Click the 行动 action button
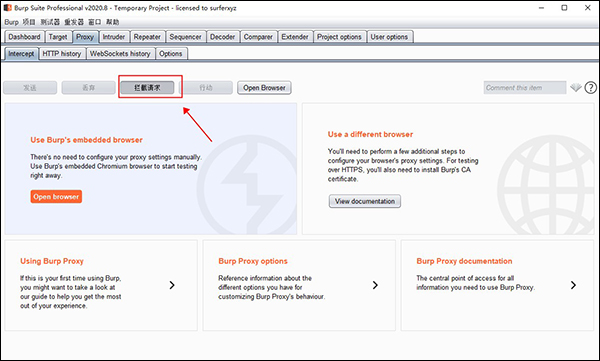Image resolution: width=600 pixels, height=361 pixels. [206, 88]
